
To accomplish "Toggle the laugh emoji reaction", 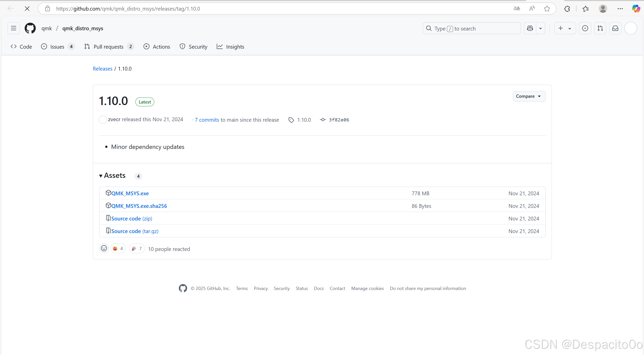I will pos(118,249).
